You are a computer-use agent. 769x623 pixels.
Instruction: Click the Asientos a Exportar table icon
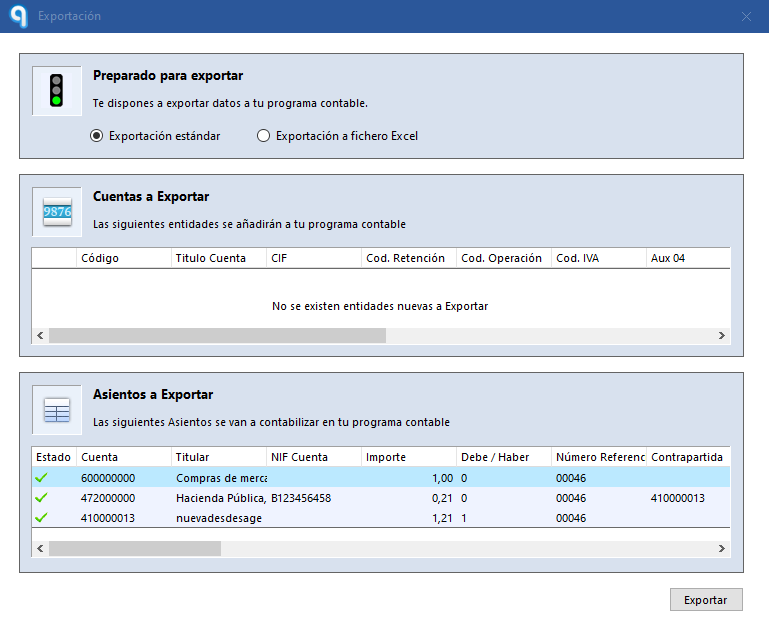pos(56,410)
